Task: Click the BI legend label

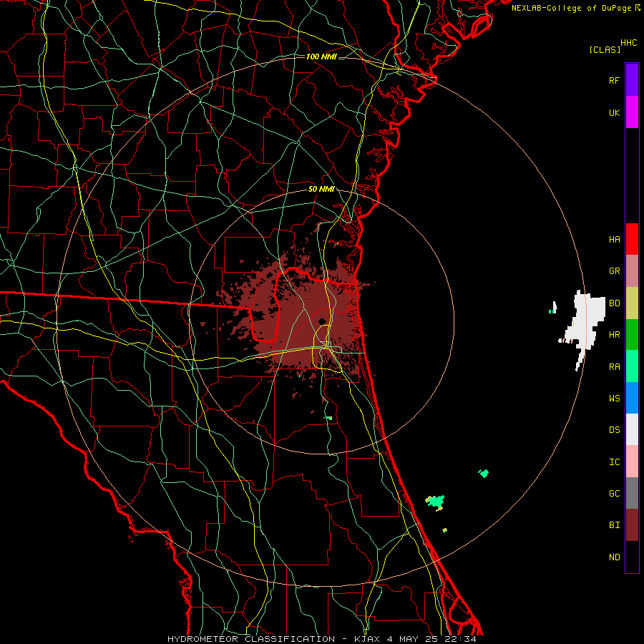Action: [614, 525]
